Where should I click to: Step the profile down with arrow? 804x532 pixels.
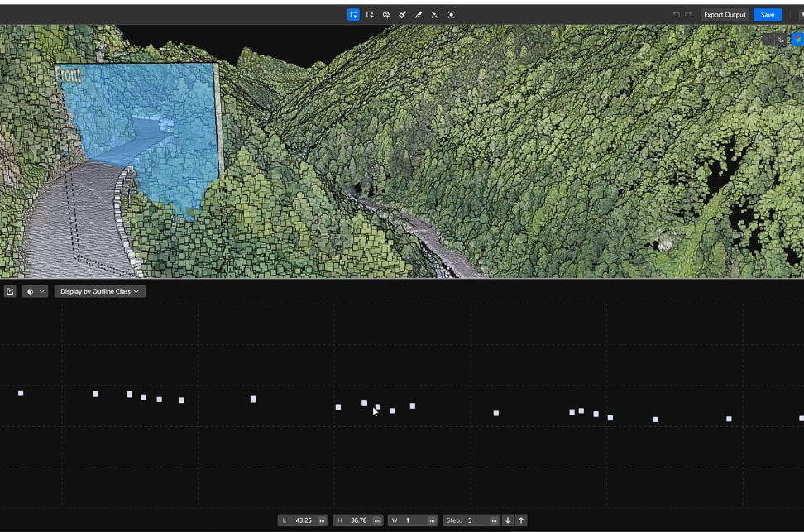point(508,520)
